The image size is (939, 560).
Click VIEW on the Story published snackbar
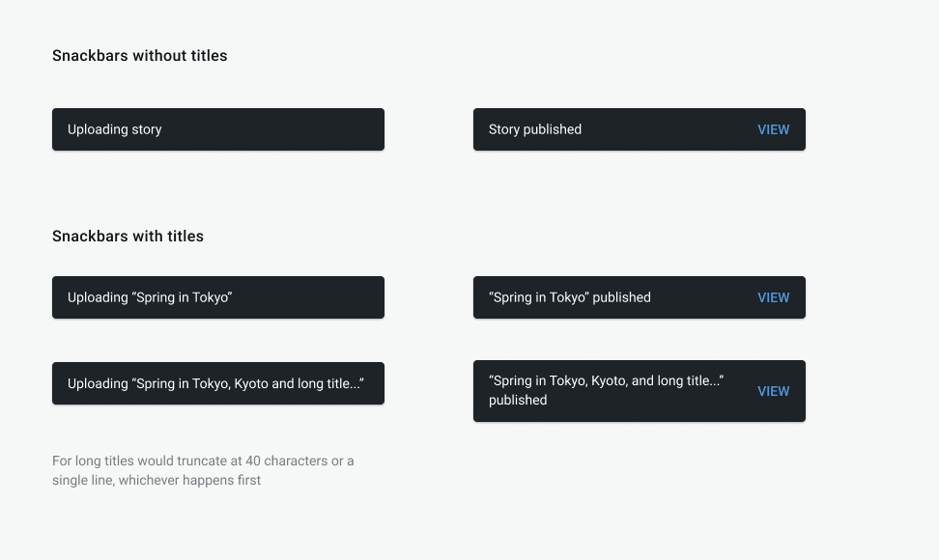(773, 128)
